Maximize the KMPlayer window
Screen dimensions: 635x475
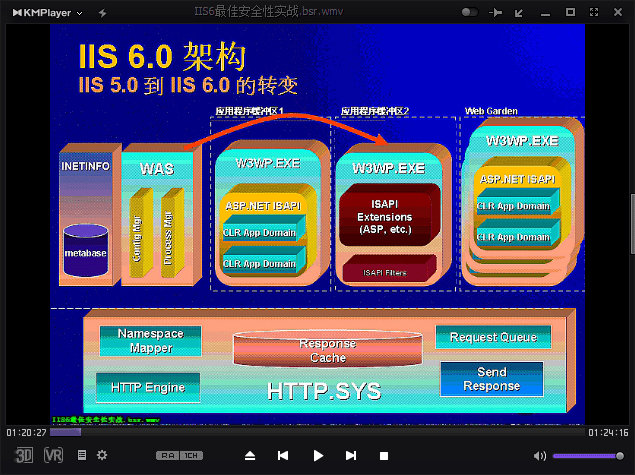570,12
